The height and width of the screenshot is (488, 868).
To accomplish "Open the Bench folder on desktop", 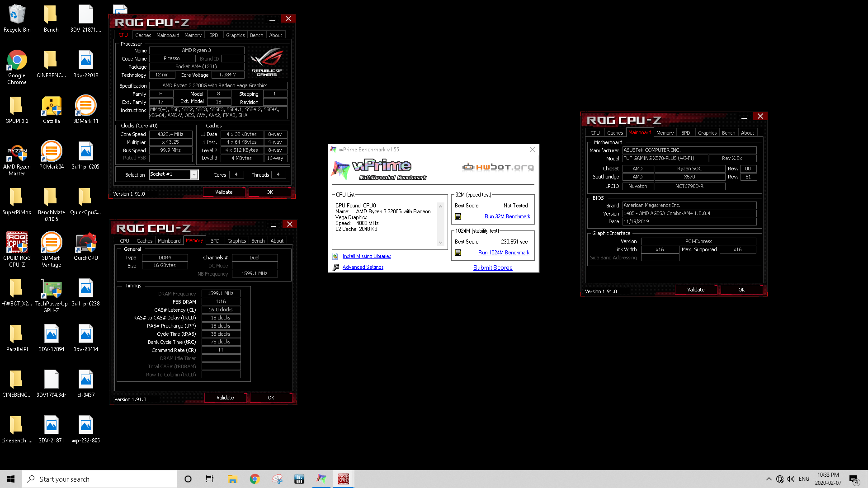I will [x=51, y=19].
